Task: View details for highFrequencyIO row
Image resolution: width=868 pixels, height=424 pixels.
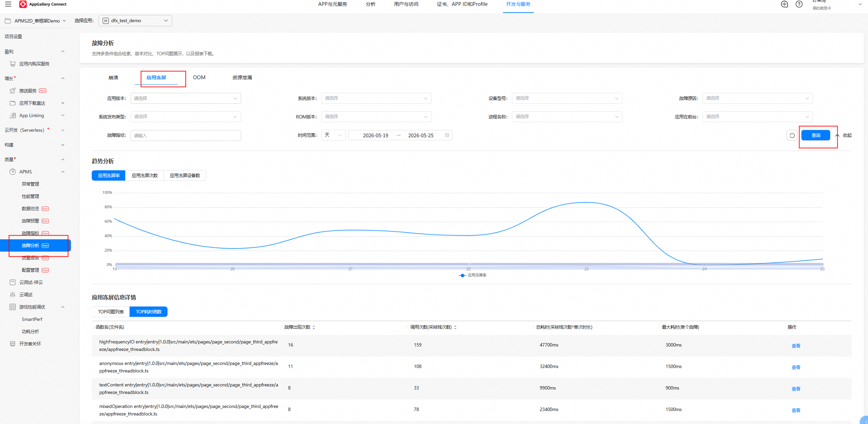Action: [796, 345]
